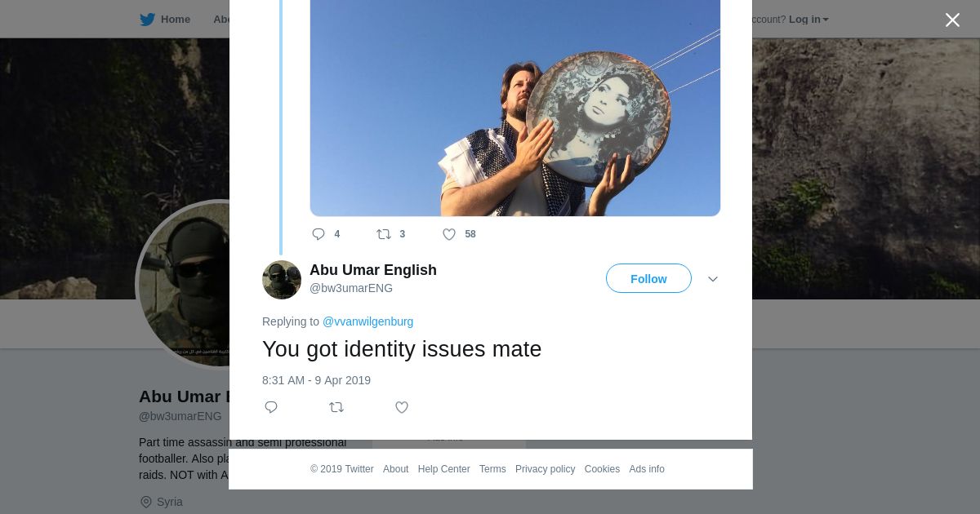This screenshot has height=514, width=980.
Task: Like the parent tweet with 58 likes
Action: (449, 234)
